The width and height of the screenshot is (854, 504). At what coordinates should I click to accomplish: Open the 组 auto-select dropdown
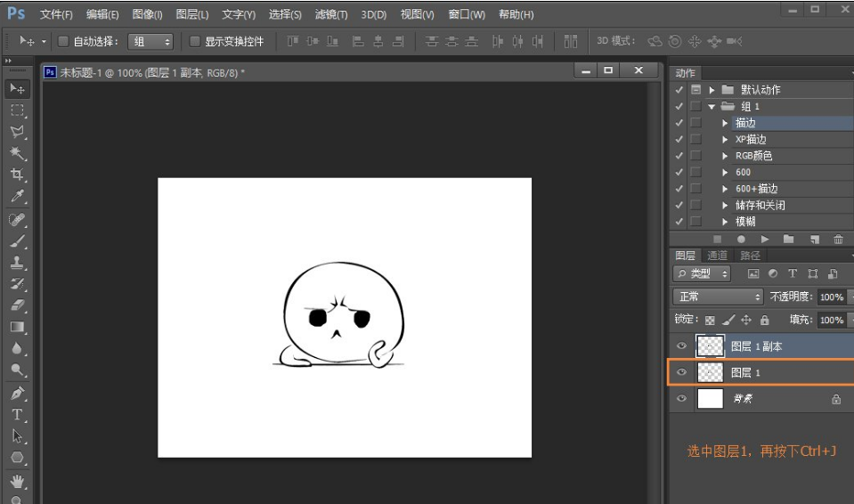tap(150, 42)
